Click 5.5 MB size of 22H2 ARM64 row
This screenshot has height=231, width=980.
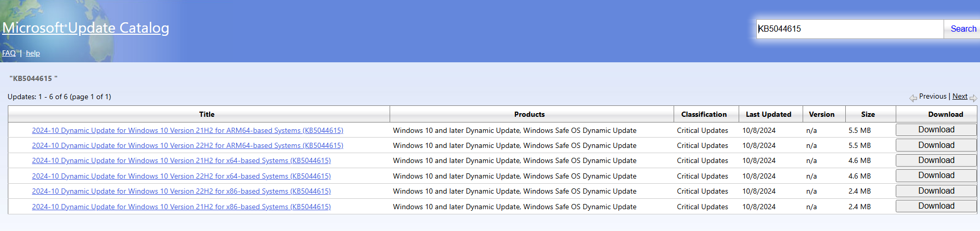[859, 145]
